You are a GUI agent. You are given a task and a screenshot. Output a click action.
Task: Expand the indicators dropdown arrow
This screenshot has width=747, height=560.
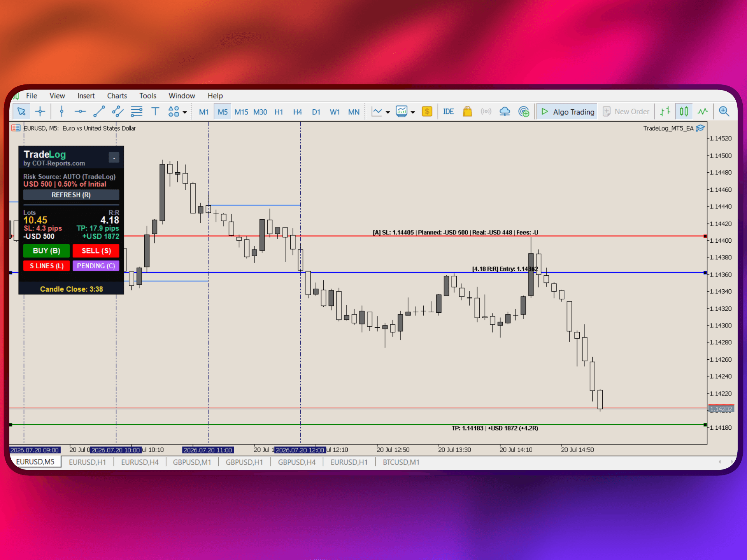tap(413, 112)
